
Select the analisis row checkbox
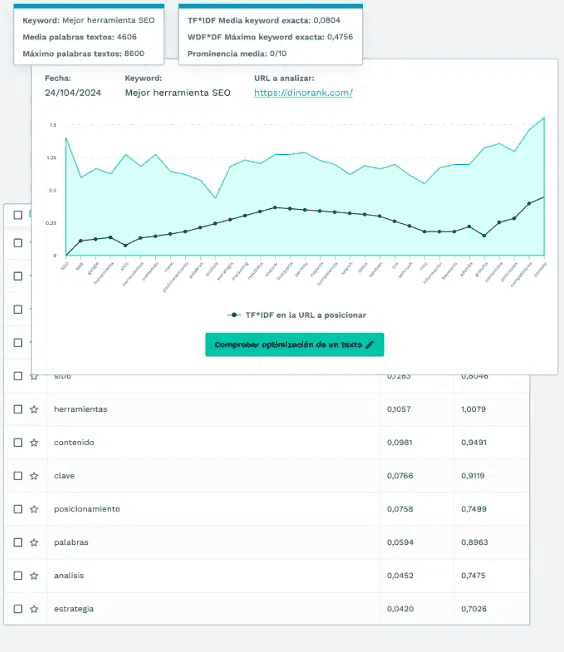tap(18, 575)
